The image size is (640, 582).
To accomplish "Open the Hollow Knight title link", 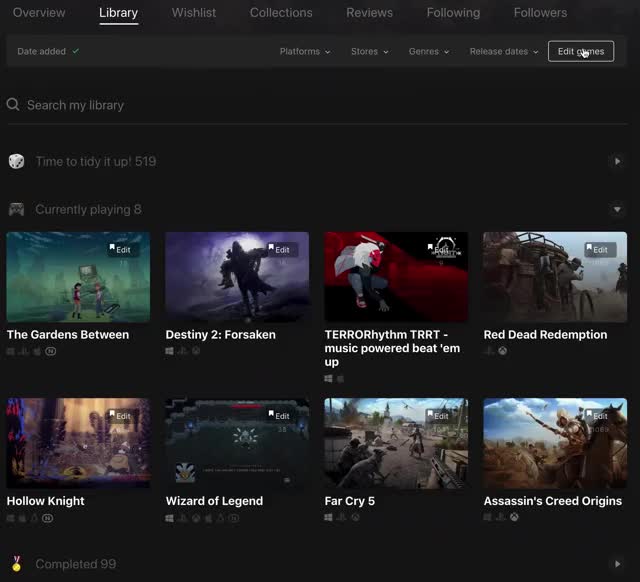I will click(45, 501).
